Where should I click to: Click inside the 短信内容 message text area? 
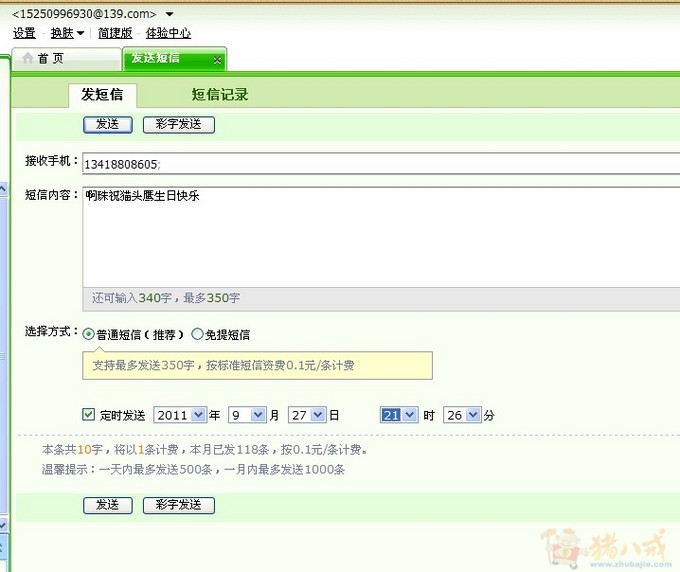point(381,237)
